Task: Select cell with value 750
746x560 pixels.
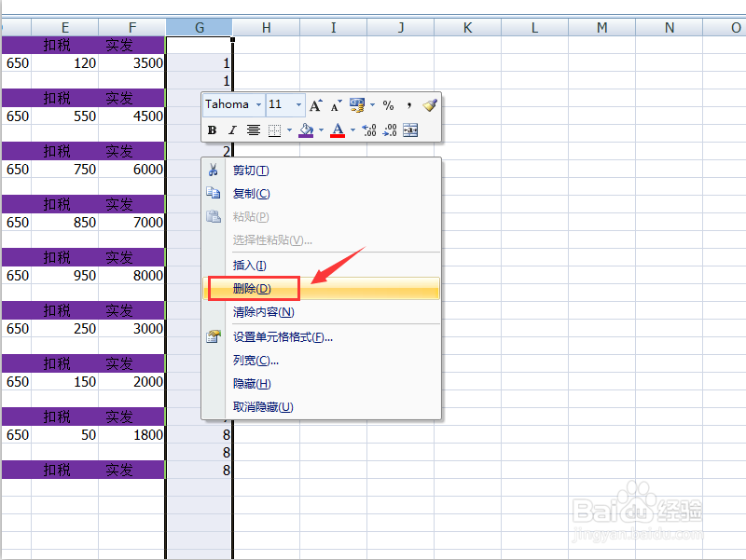Action: click(x=65, y=170)
